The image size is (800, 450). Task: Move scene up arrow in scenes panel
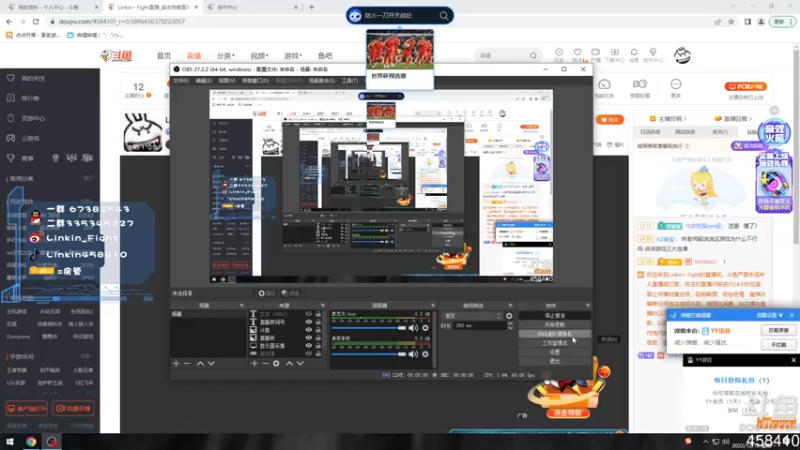click(x=200, y=363)
